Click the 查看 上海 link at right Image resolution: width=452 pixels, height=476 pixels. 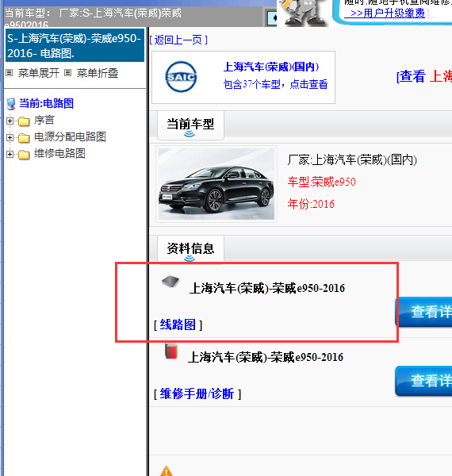[x=424, y=76]
